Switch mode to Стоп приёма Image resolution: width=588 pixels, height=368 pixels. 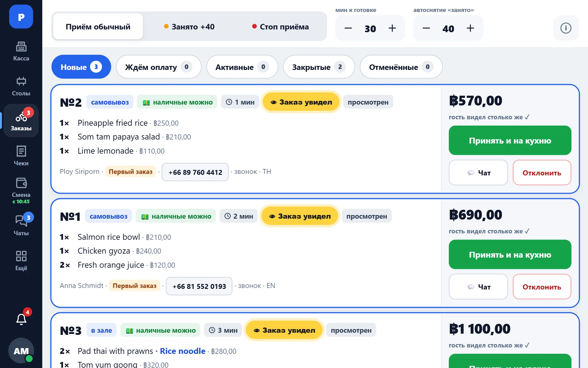281,27
